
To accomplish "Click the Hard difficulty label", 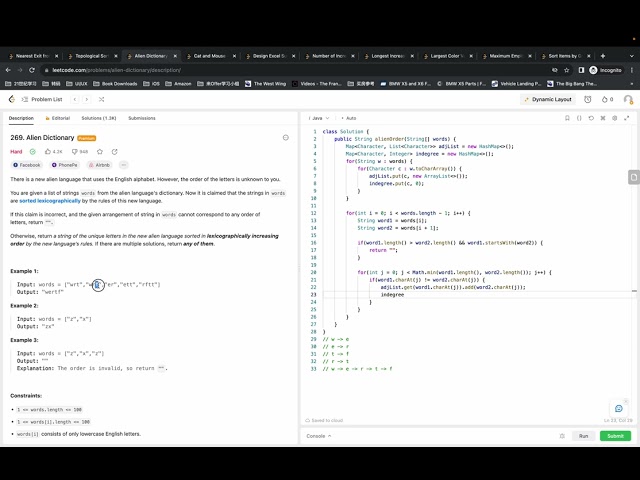I will click(x=16, y=151).
